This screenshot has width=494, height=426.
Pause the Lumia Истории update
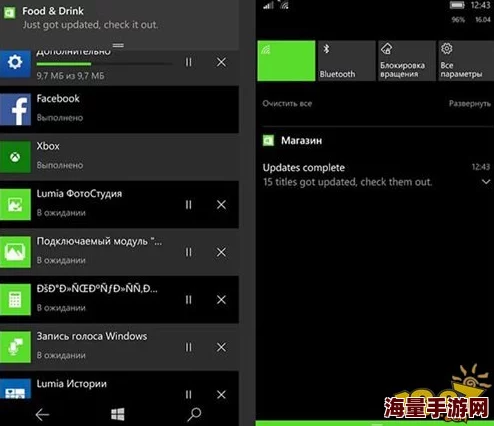tap(189, 395)
